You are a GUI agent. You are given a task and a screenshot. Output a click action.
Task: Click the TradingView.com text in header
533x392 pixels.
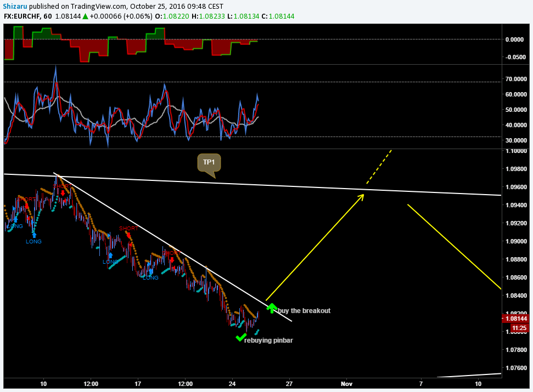[x=99, y=6]
